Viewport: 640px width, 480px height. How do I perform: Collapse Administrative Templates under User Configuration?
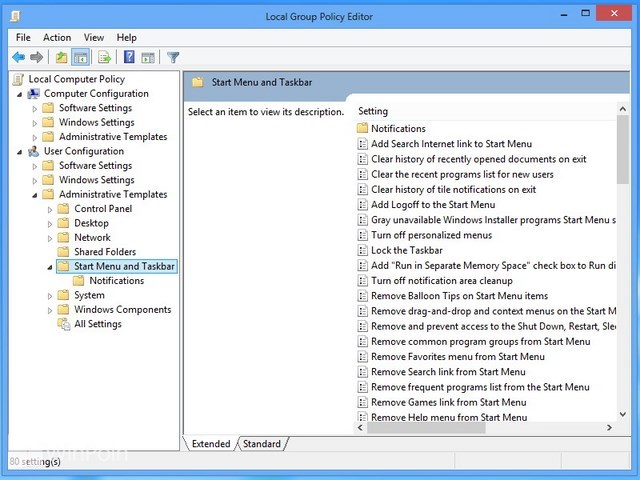point(35,195)
